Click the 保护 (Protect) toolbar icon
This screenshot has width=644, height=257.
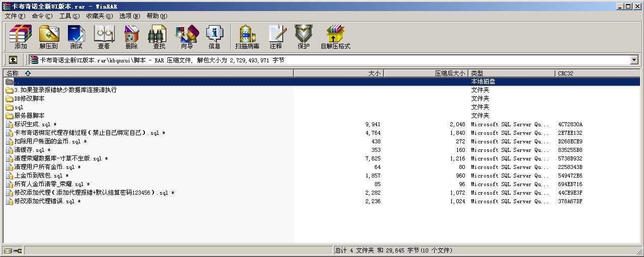[303, 37]
